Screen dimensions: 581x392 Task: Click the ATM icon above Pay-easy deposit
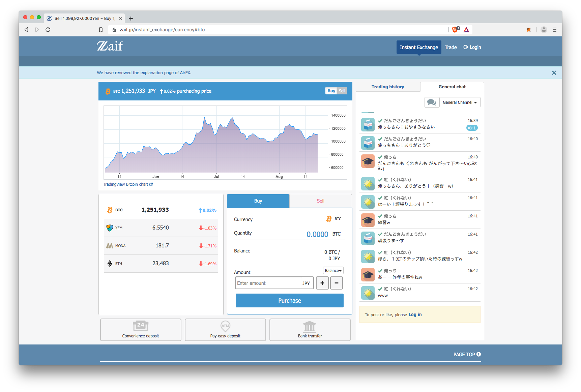(225, 326)
